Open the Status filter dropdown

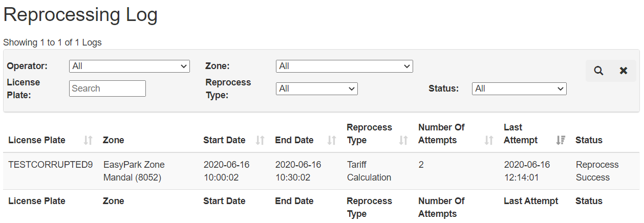tap(519, 88)
